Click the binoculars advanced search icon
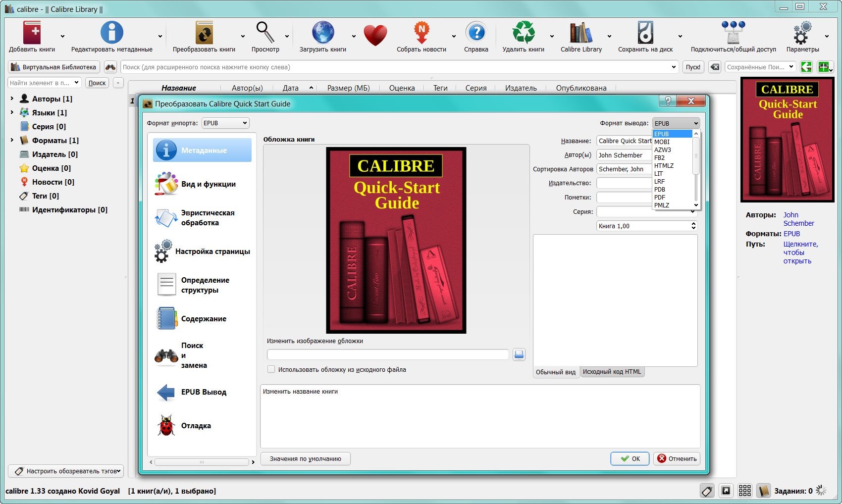 [110, 67]
